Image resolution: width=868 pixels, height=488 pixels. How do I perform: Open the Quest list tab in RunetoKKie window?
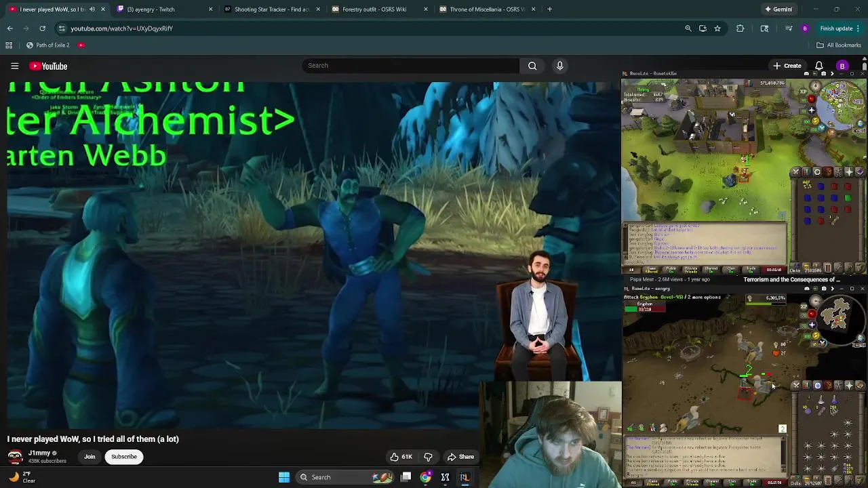pos(817,171)
